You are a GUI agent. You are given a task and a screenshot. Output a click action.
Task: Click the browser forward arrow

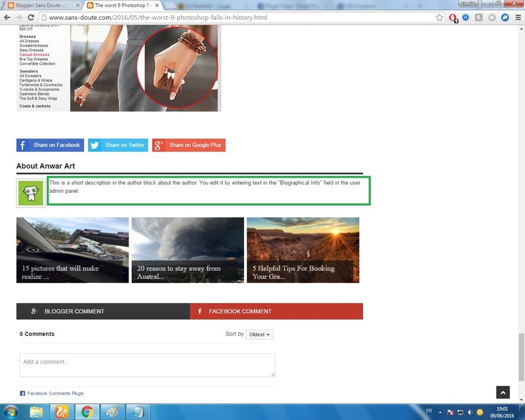click(19, 18)
